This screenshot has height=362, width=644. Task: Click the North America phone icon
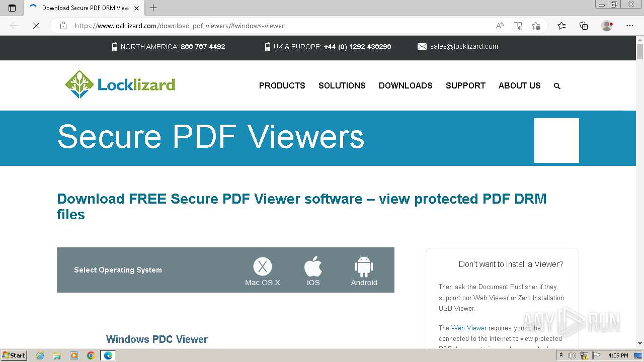(115, 47)
